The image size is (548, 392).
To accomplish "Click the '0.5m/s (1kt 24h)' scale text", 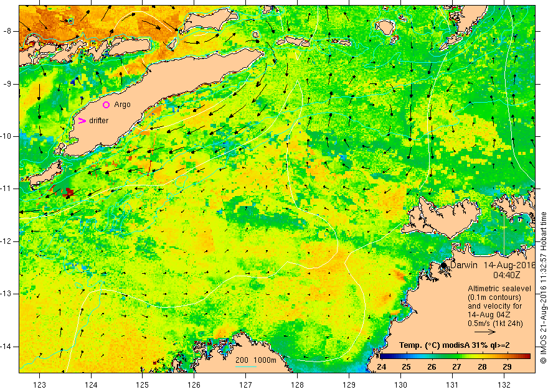I will [x=496, y=324].
